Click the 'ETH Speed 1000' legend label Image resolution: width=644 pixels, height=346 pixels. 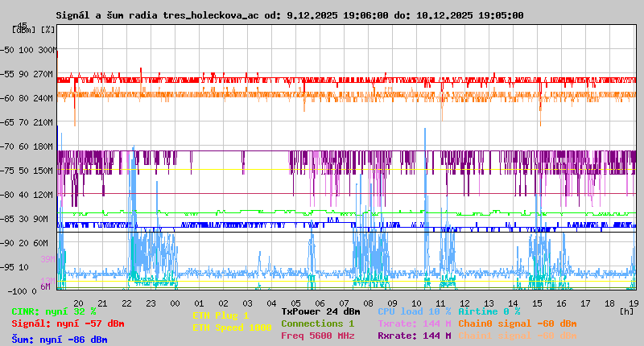click(232, 327)
